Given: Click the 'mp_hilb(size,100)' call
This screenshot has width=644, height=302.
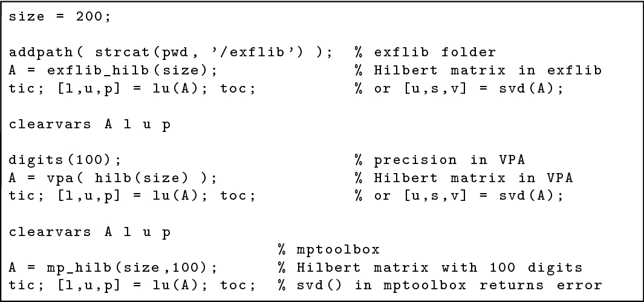Looking at the screenshot, I should (x=128, y=268).
